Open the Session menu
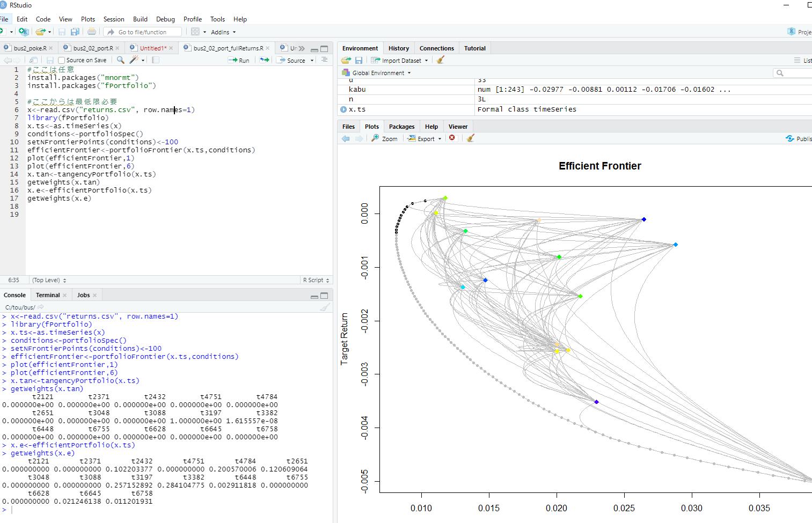The width and height of the screenshot is (812, 523). pyautogui.click(x=113, y=19)
